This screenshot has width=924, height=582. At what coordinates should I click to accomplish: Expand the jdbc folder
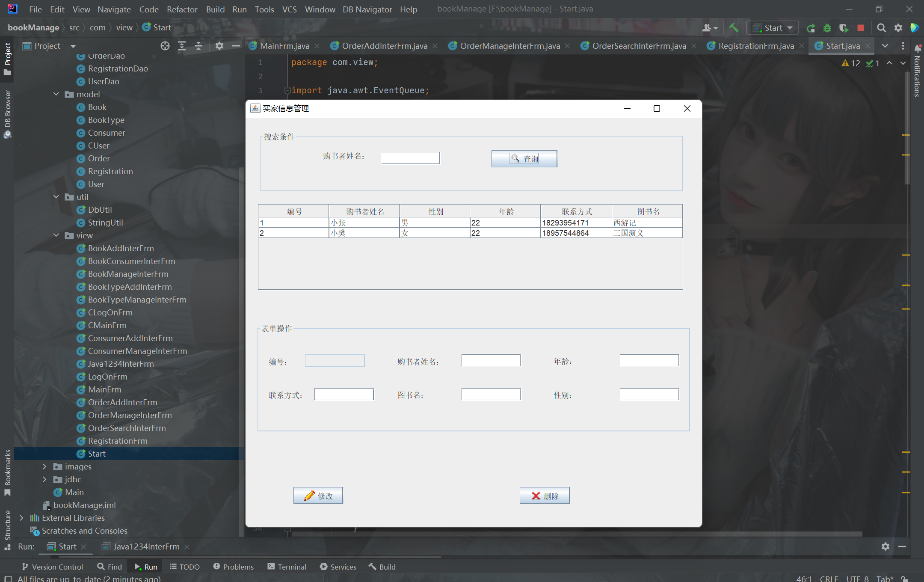tap(44, 479)
